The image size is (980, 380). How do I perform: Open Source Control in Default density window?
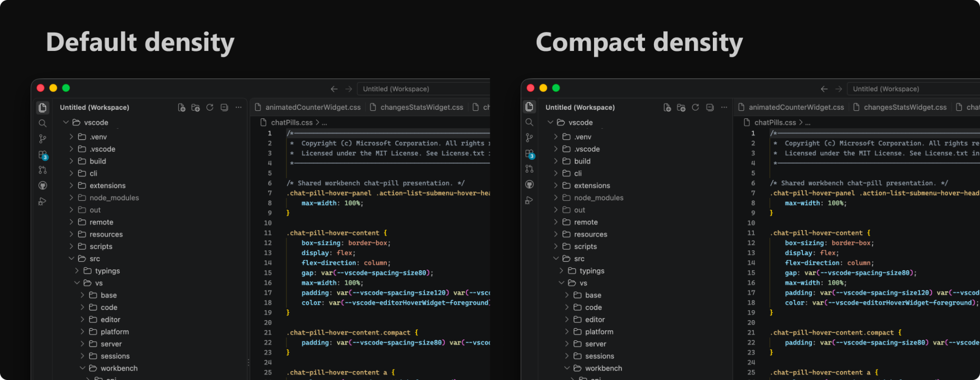pyautogui.click(x=43, y=139)
